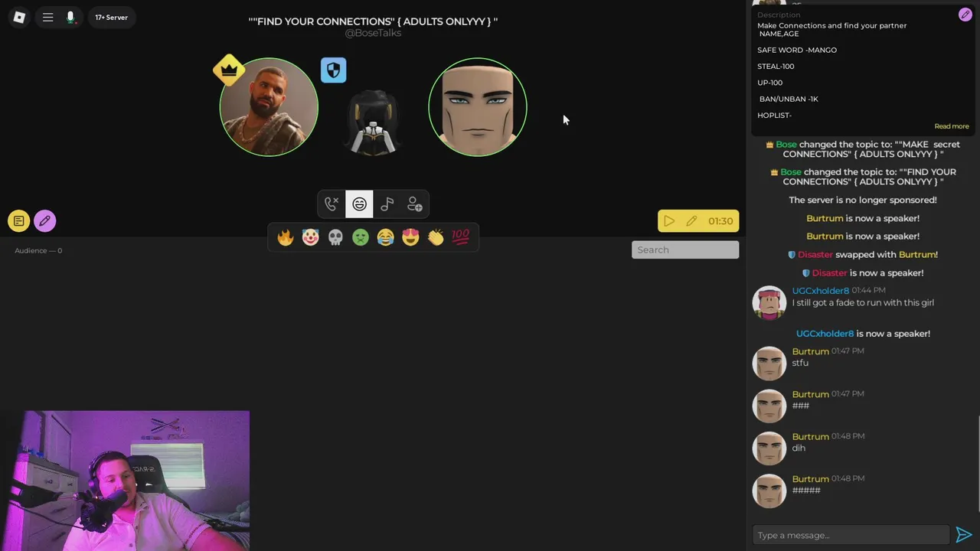This screenshot has height=551, width=980.
Task: Click the 17+ Server badge
Action: point(112,17)
